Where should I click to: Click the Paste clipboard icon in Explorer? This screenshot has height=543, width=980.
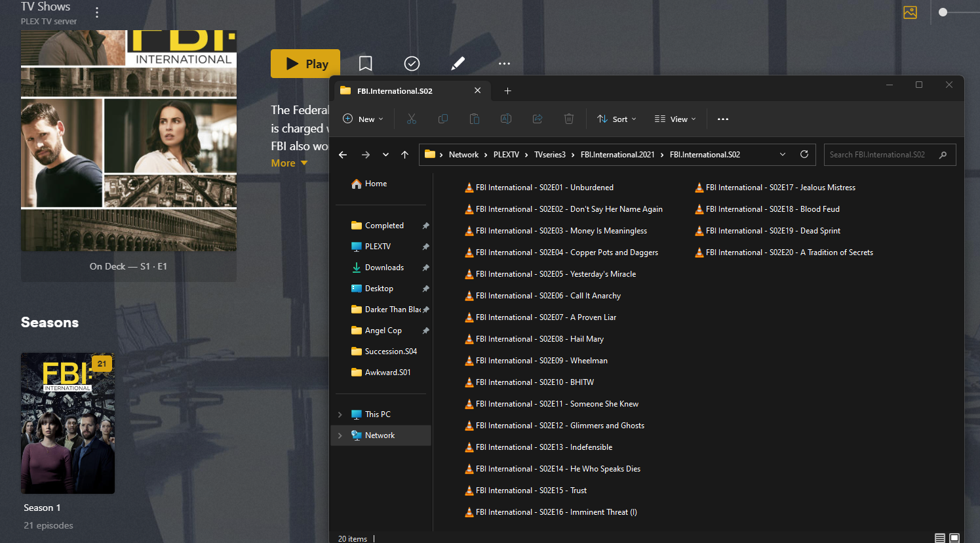(475, 119)
